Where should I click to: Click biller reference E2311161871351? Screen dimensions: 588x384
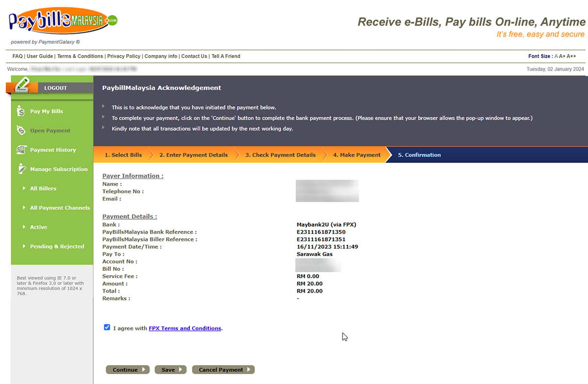coord(321,239)
